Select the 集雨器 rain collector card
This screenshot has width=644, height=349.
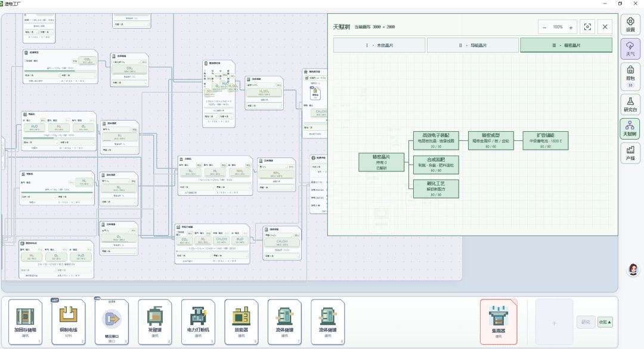tap(498, 322)
